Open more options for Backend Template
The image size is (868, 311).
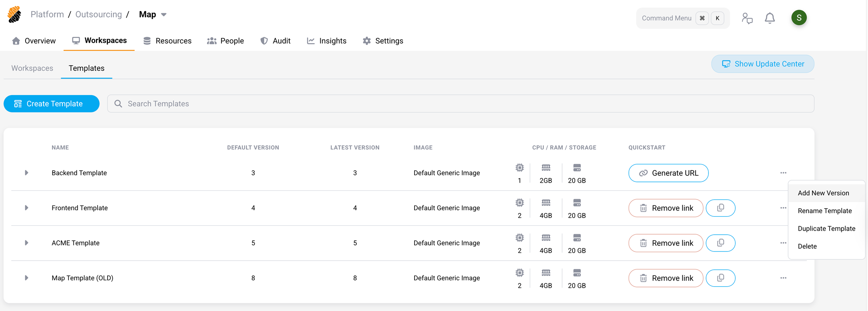(x=783, y=173)
